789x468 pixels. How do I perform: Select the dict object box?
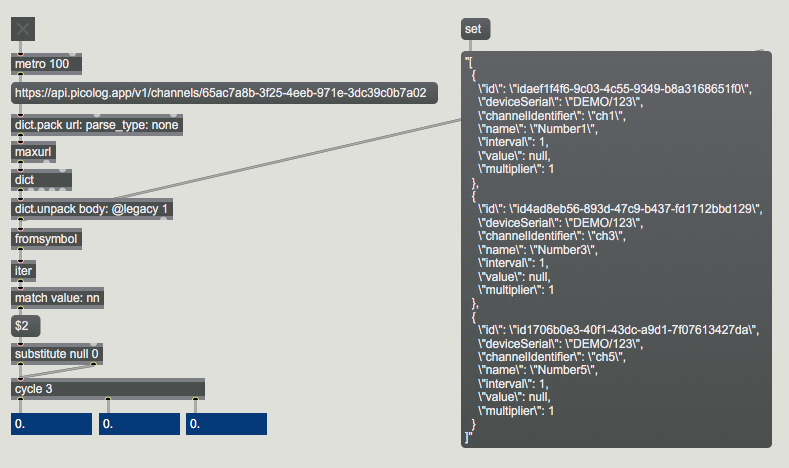click(x=41, y=180)
